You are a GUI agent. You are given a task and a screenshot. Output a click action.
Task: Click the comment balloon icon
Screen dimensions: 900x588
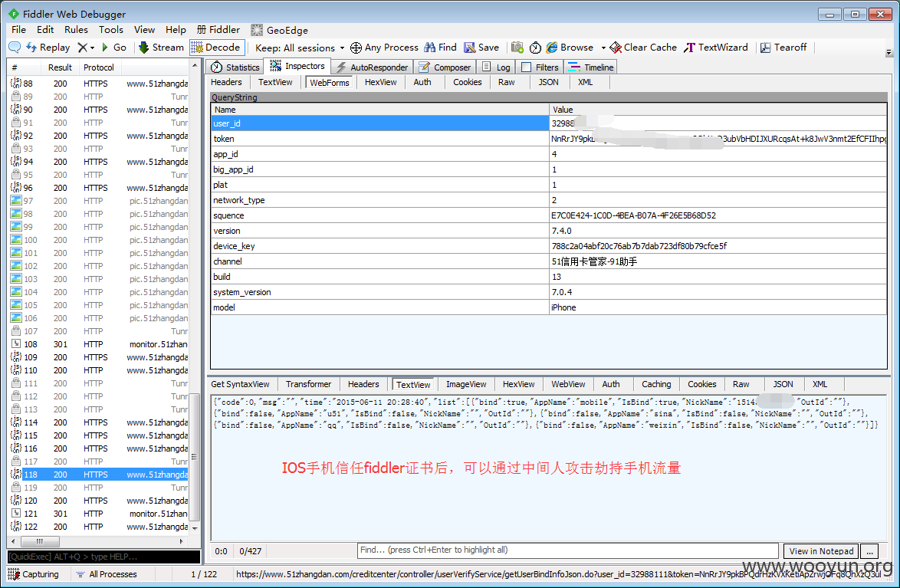coord(15,48)
